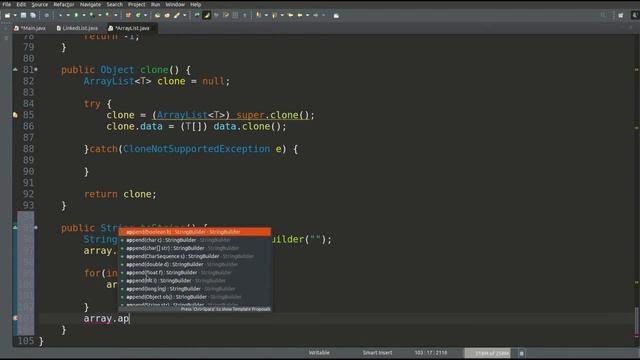Screen dimensions: 640x360
Task: Click the Open Type toolbar icon
Action: pyautogui.click(x=157, y=16)
